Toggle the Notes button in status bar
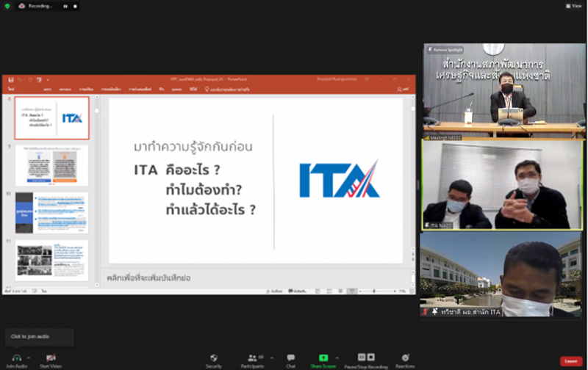This screenshot has width=588, height=370. click(x=274, y=291)
